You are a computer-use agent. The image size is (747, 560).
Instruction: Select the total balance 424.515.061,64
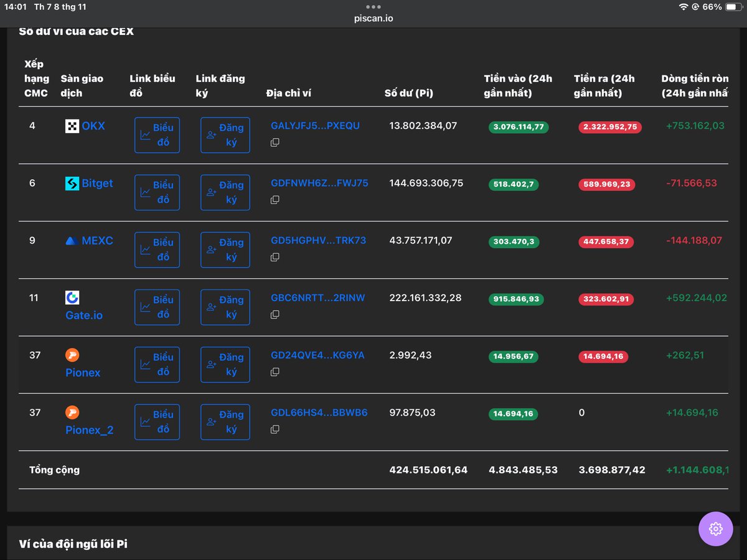click(x=428, y=470)
